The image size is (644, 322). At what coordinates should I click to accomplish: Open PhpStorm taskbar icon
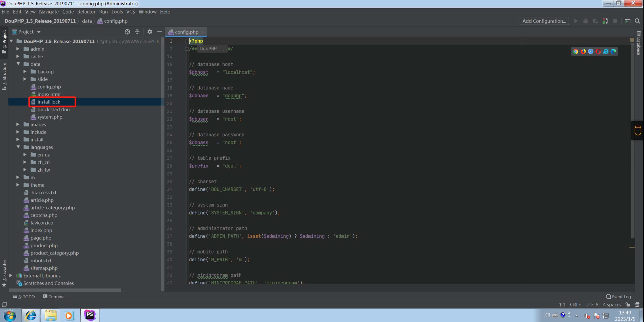(x=90, y=315)
